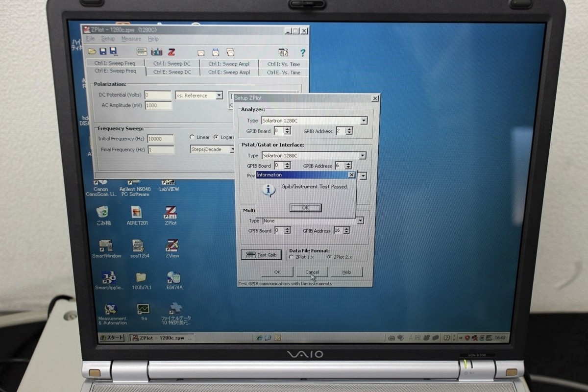Open the Measure menu
This screenshot has width=588, height=392.
(131, 39)
